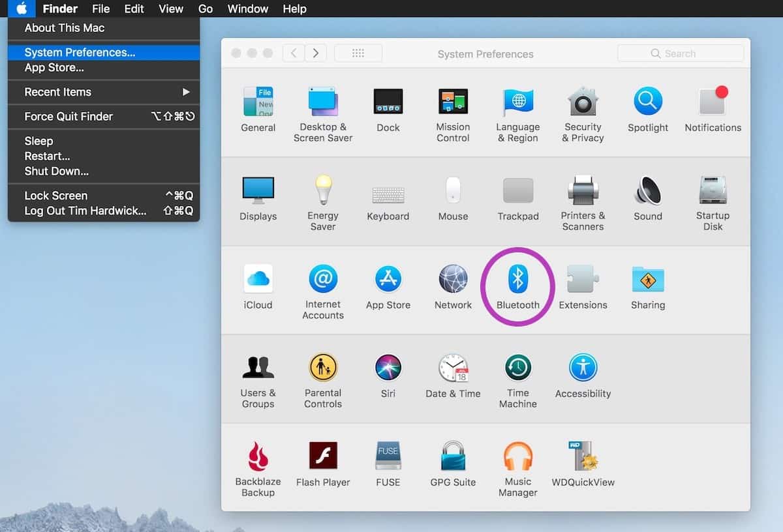Open the Sound preferences pane
Image resolution: width=783 pixels, height=532 pixels.
tap(648, 198)
